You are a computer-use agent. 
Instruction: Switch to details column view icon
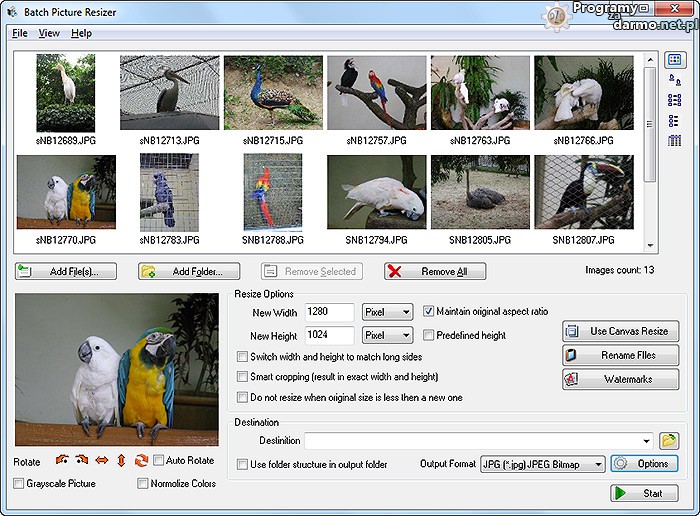(674, 141)
